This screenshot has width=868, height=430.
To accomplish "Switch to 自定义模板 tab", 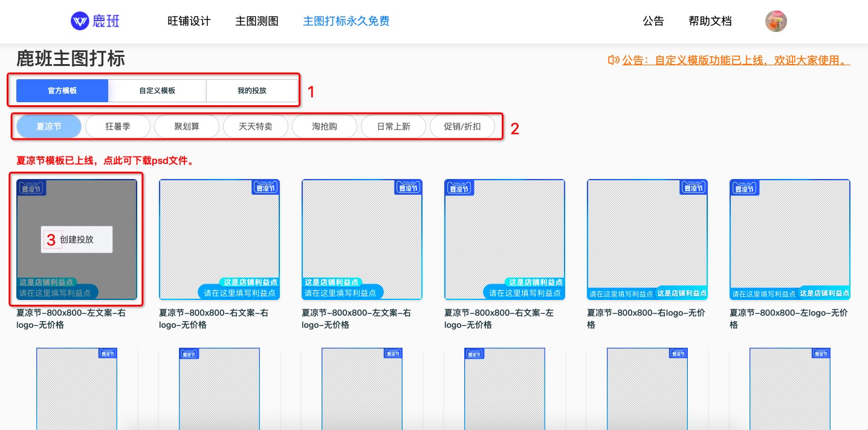I will click(x=157, y=91).
